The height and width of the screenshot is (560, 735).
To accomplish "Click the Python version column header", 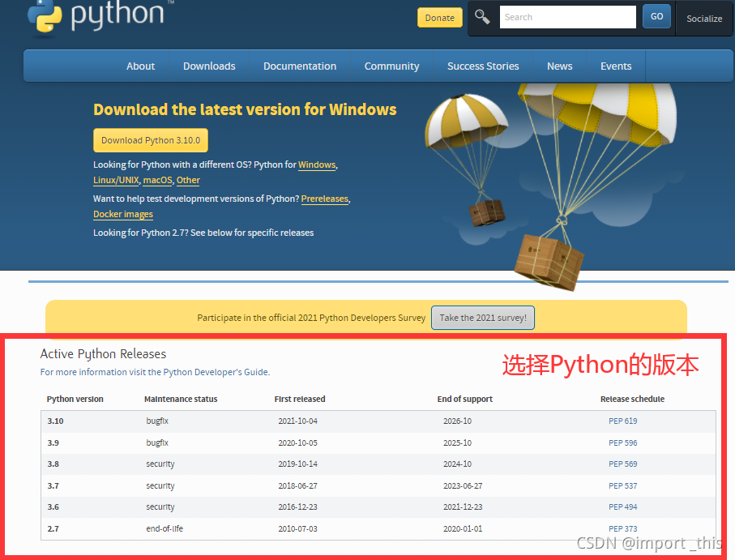I will (x=75, y=400).
